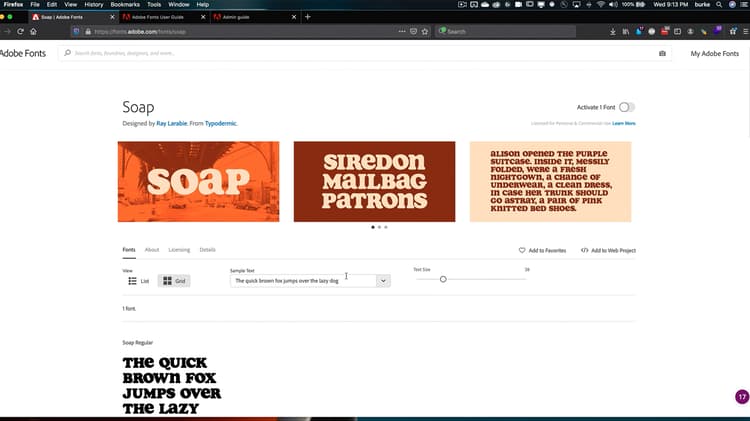
Task: Open macOS Spotlight search icon
Action: [x=719, y=4]
